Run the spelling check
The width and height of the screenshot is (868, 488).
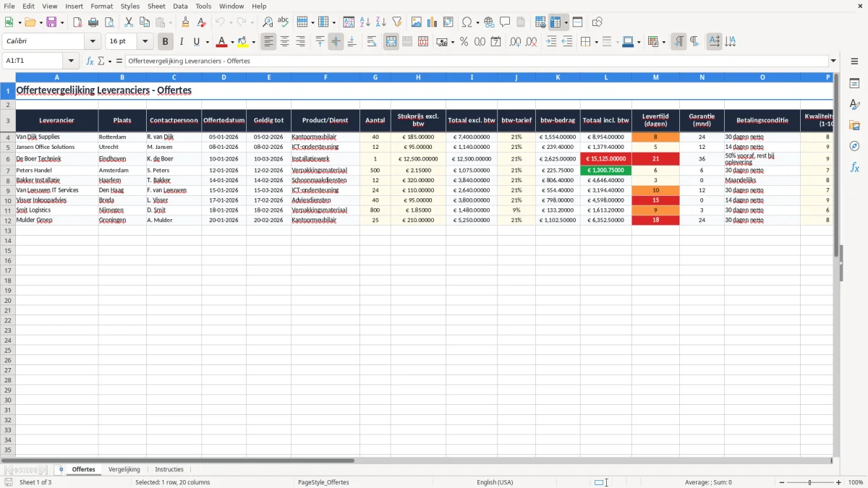point(284,22)
